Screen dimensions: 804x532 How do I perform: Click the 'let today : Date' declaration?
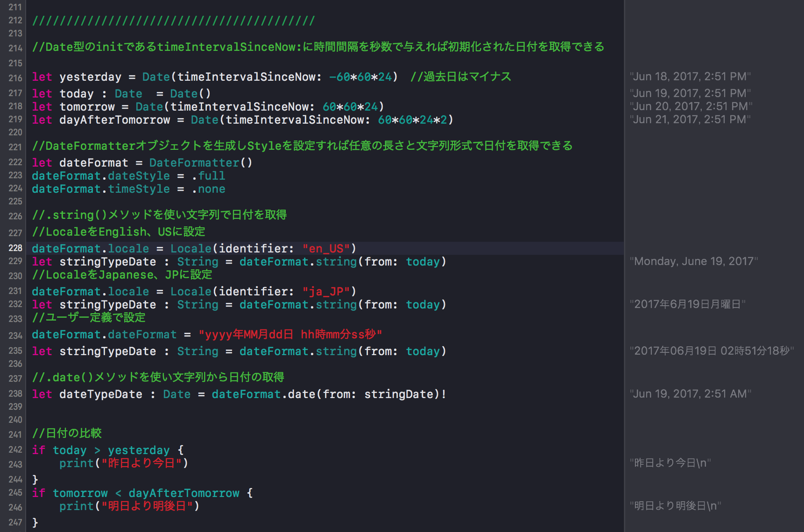point(121,94)
